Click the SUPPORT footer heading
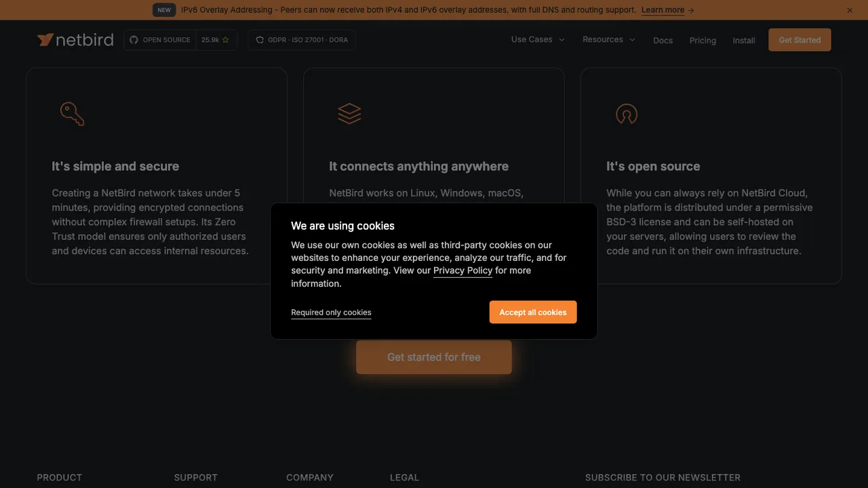This screenshot has height=488, width=868. click(196, 477)
